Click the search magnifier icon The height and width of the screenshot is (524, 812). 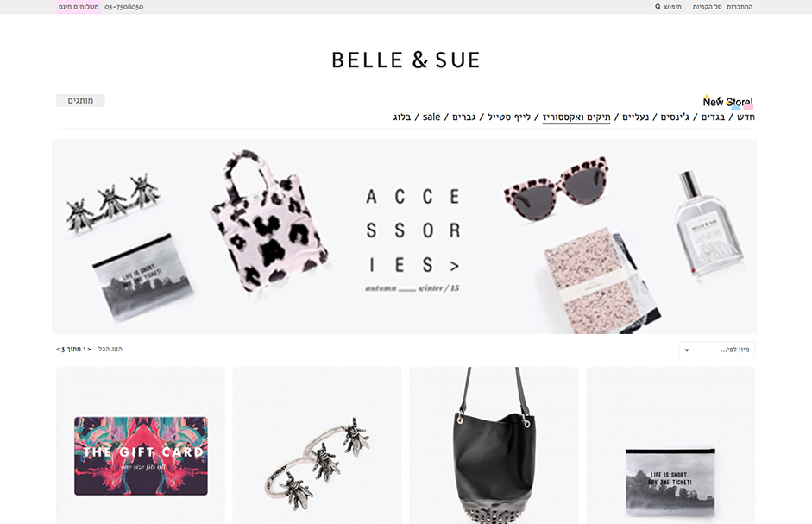click(658, 7)
